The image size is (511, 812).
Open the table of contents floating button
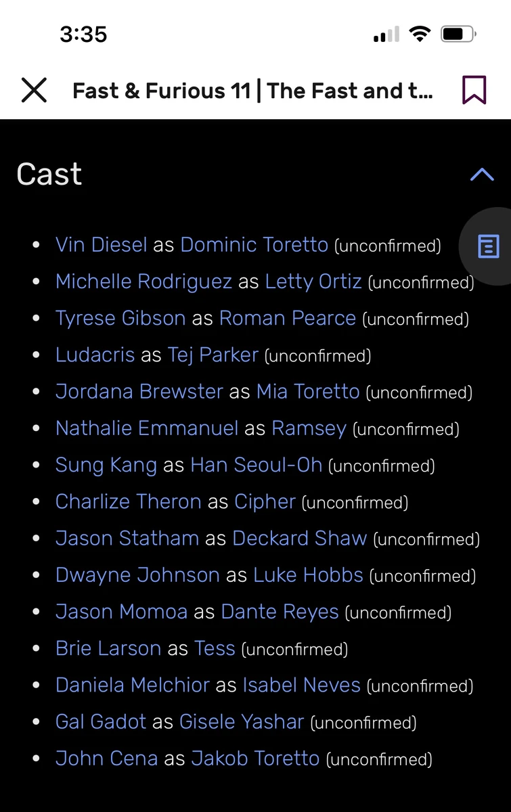[487, 247]
